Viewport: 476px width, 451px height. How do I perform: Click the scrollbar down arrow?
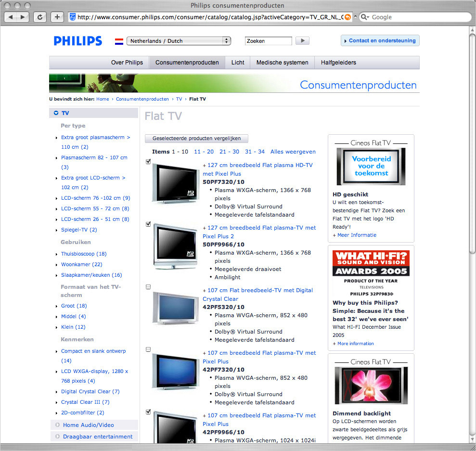click(x=472, y=439)
